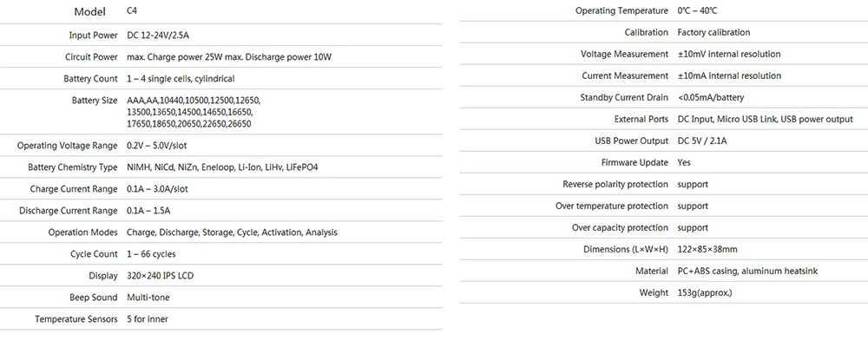The width and height of the screenshot is (868, 347).
Task: Select the DC 12-24V/2.5A value text
Action: (x=158, y=36)
